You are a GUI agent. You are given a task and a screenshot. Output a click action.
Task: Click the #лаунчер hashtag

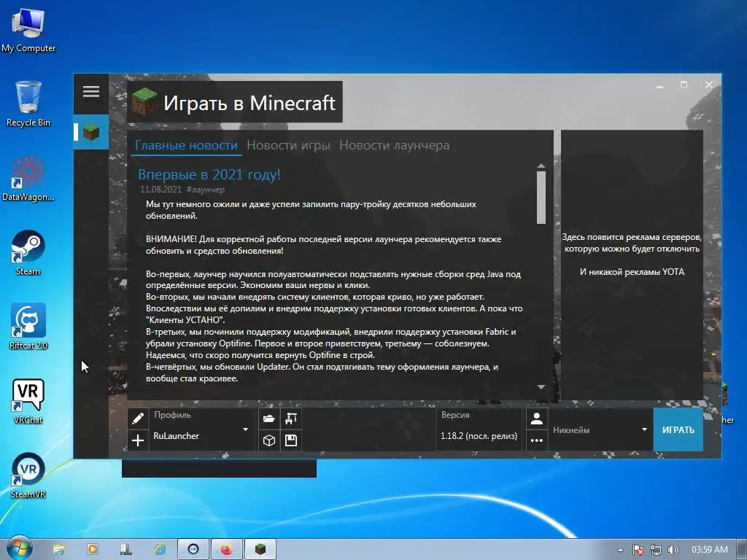(x=205, y=190)
